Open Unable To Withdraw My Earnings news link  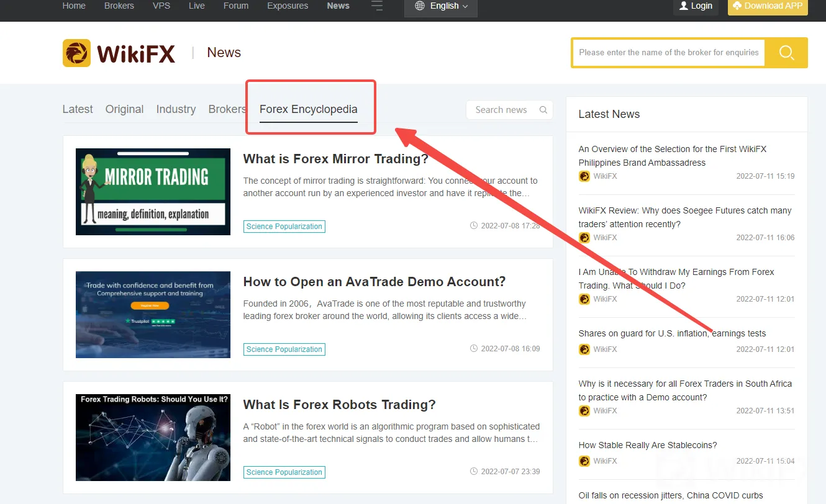coord(676,279)
